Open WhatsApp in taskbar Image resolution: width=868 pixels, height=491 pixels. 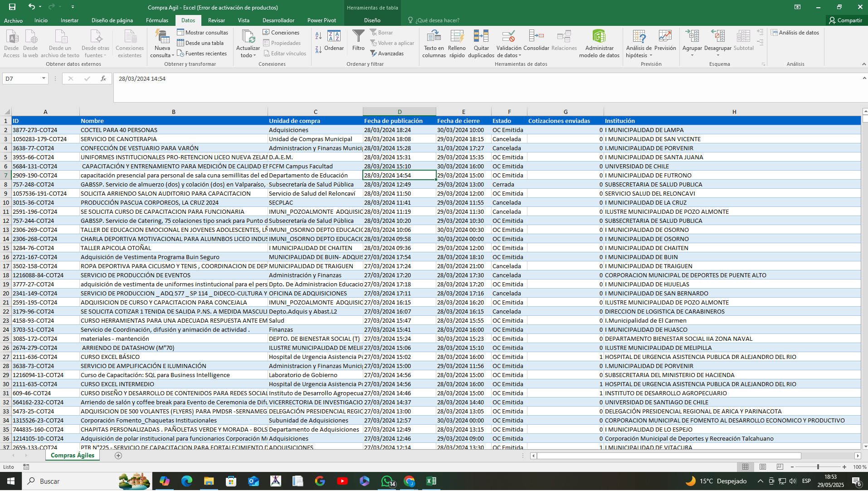coord(387,481)
